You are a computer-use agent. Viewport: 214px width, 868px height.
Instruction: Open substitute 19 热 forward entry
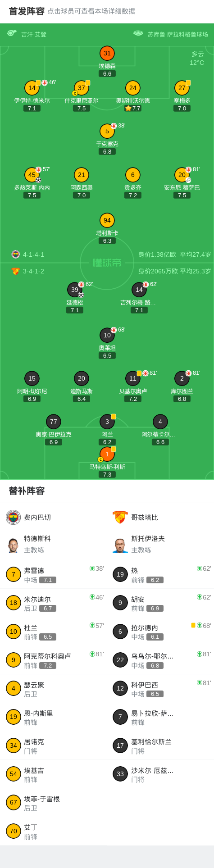click(x=160, y=574)
